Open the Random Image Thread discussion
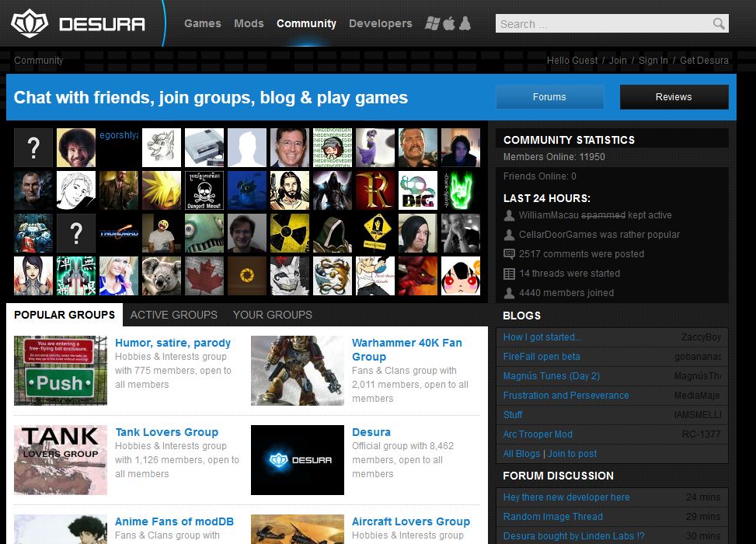This screenshot has height=544, width=756. point(554,517)
